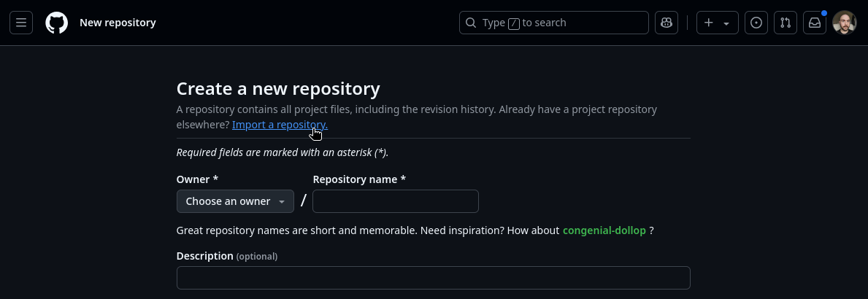Screen dimensions: 868x299
Task: Click the Repository name * label
Action: click(359, 179)
